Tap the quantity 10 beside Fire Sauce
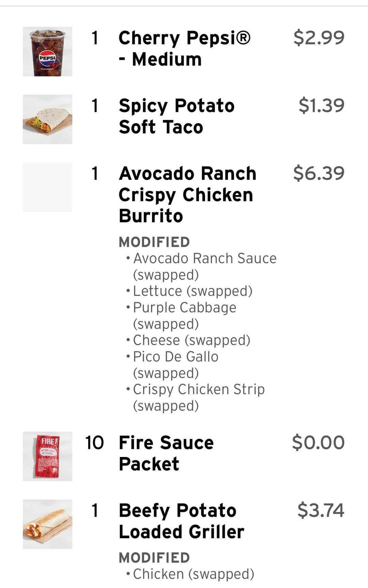 (94, 443)
